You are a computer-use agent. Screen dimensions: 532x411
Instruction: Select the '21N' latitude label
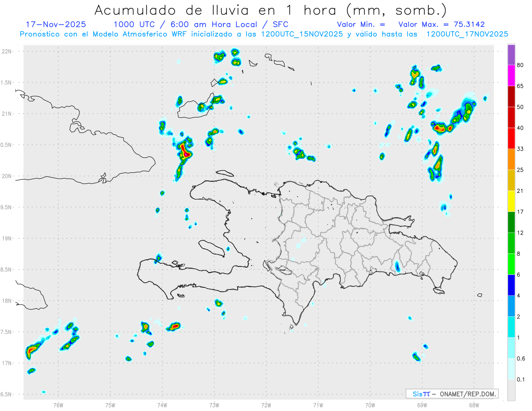click(x=8, y=114)
